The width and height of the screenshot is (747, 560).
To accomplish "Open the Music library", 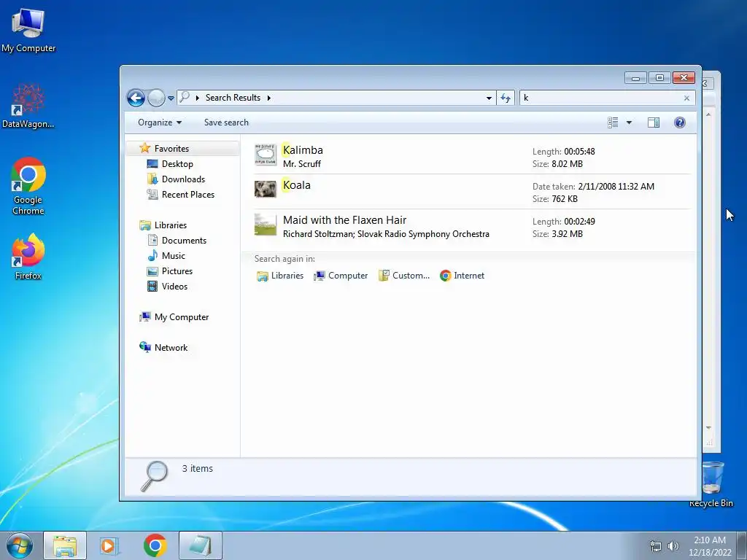I will tap(173, 256).
